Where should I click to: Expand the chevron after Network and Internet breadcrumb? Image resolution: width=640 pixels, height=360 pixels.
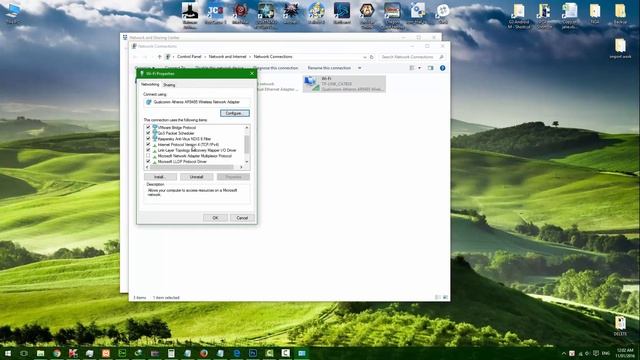click(x=250, y=57)
